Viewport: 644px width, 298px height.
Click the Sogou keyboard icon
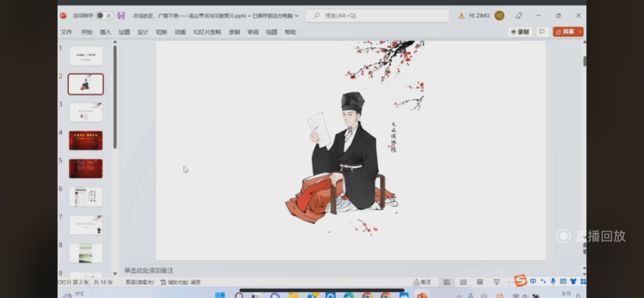[563, 281]
